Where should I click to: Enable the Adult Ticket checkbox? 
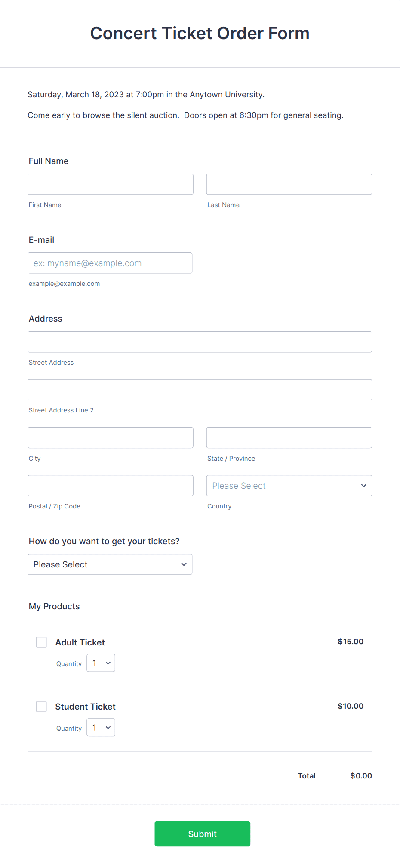(41, 642)
